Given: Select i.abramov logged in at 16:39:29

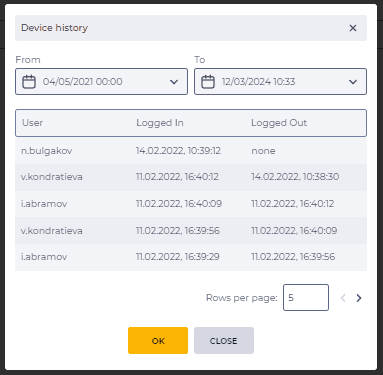Looking at the screenshot, I should (44, 257).
